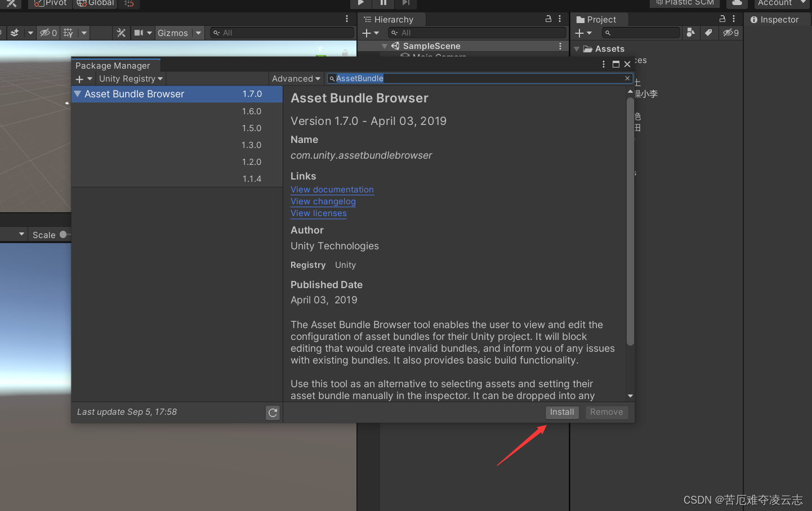Open the Unity Registry dropdown
This screenshot has height=511, width=812.
[131, 78]
